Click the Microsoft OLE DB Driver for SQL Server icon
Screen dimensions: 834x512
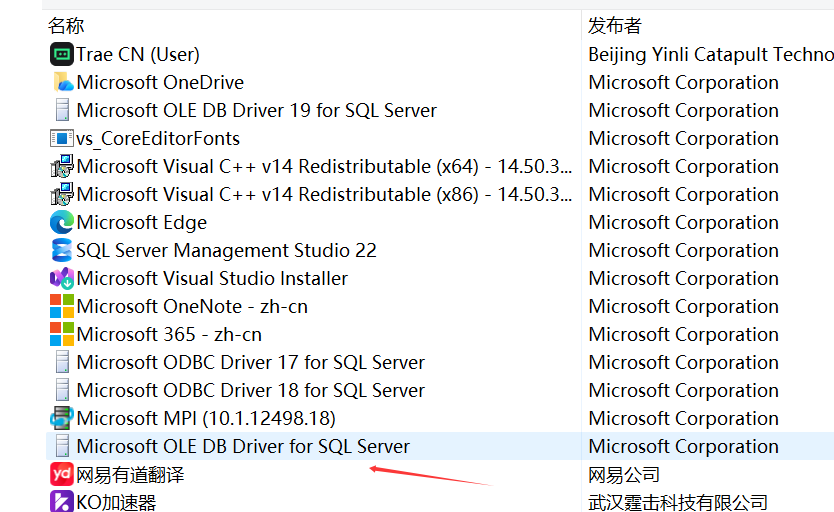pyautogui.click(x=62, y=446)
